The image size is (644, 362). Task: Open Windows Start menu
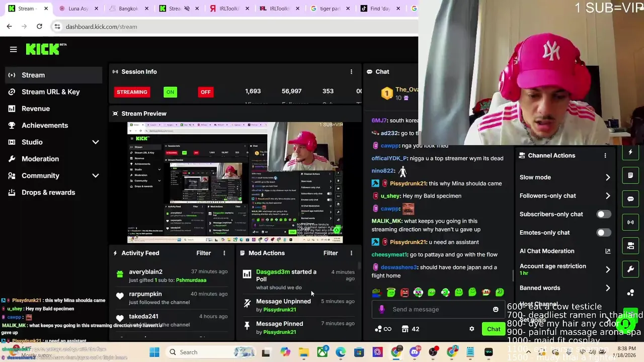[x=154, y=352]
